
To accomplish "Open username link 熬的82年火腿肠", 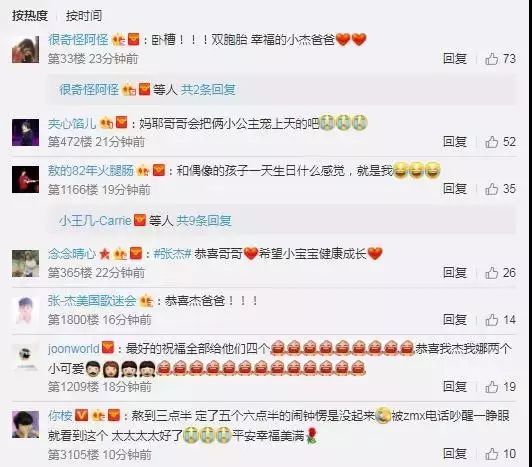I will 91,170.
